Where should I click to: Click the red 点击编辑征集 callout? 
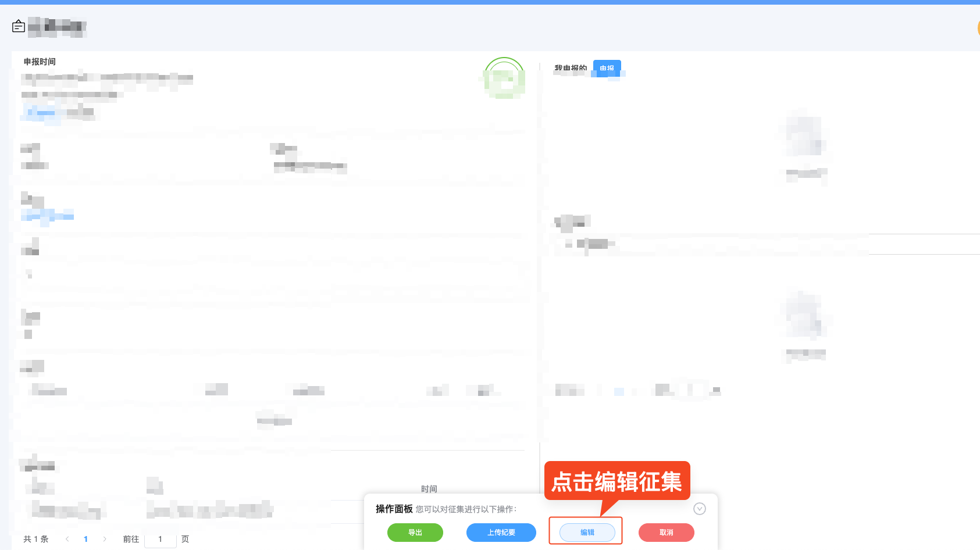[617, 481]
